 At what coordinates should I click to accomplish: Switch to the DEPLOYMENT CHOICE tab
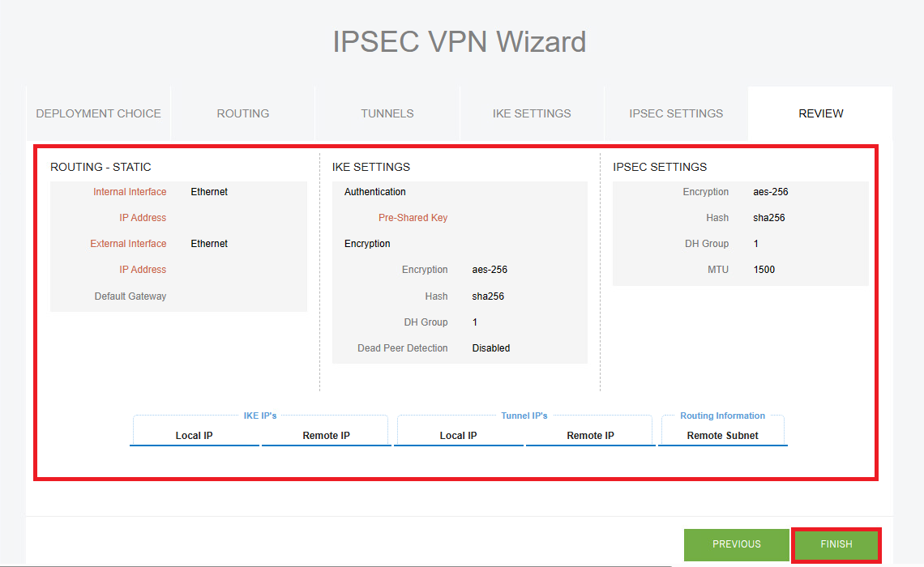coord(97,113)
